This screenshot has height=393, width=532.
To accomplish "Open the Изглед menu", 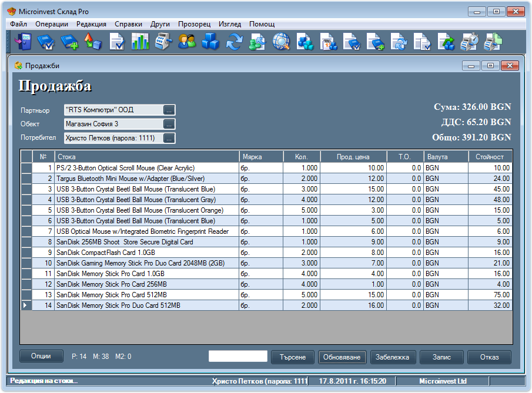I will point(230,24).
